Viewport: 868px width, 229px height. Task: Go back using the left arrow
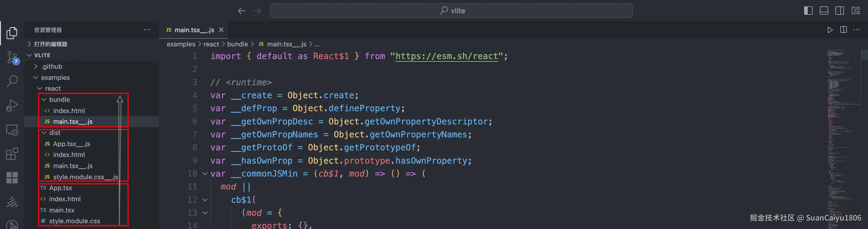pos(241,11)
